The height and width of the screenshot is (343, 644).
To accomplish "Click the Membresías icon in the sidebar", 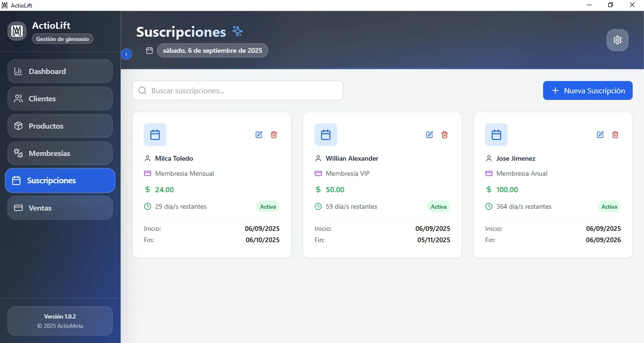I will tap(19, 153).
